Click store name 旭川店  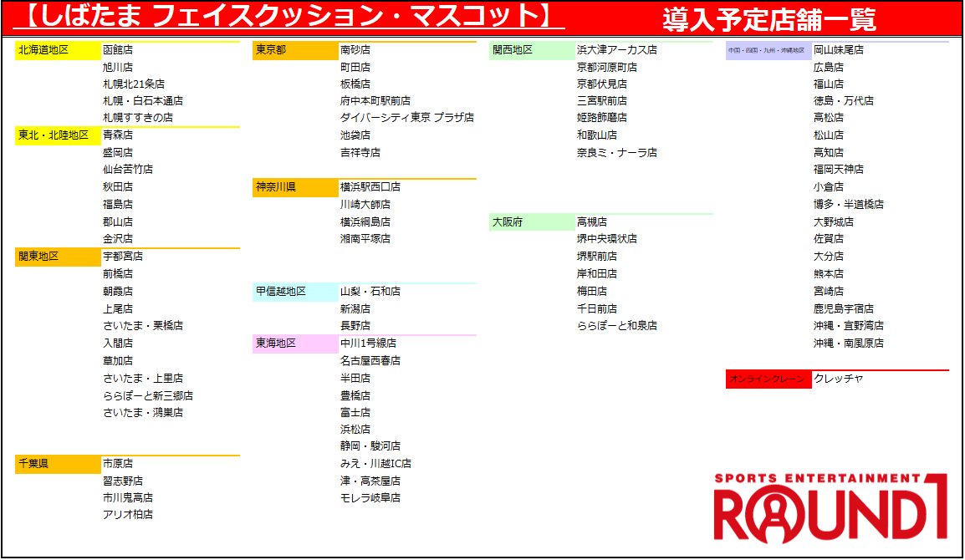click(x=118, y=67)
